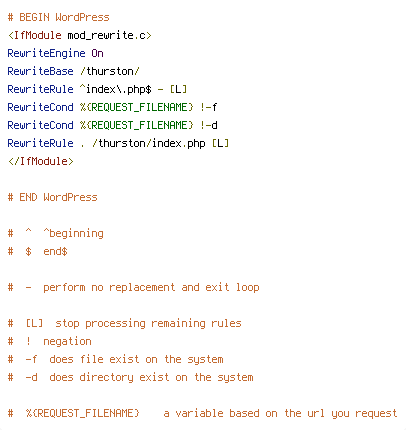Image resolution: width=406 pixels, height=430 pixels.
Task: Click the 'negation' comment word
Action: (x=67, y=341)
